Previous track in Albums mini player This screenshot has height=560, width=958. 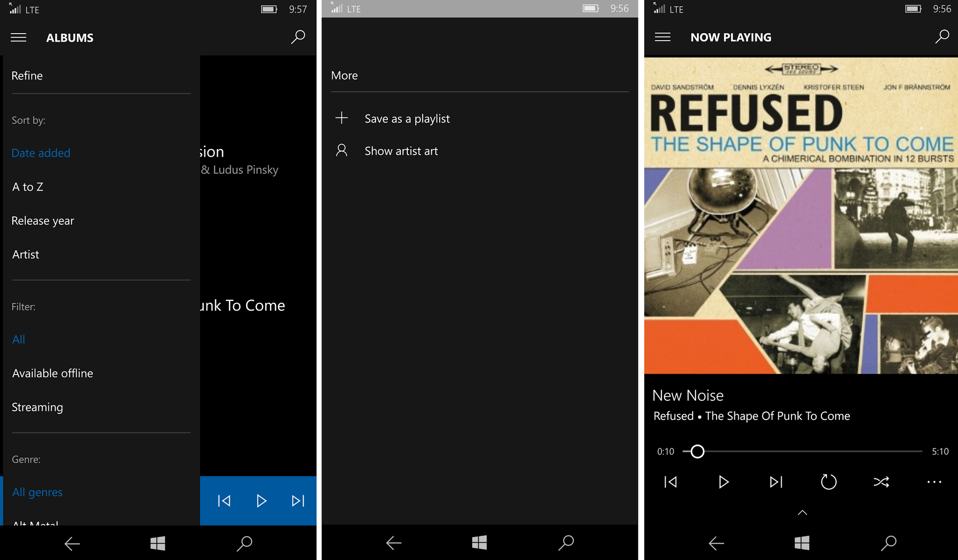(224, 501)
